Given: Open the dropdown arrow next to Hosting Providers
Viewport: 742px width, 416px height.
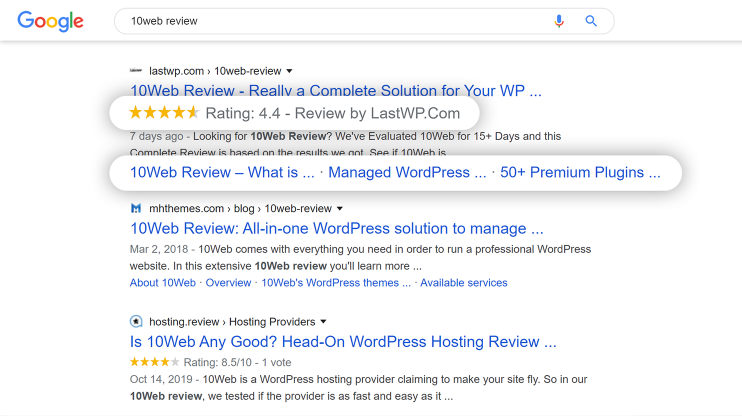Looking at the screenshot, I should tap(323, 321).
